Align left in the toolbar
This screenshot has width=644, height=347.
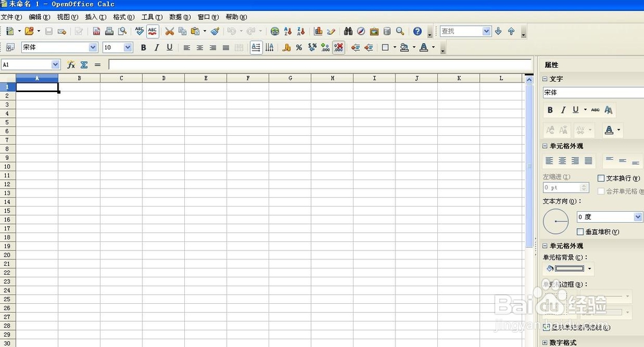click(x=187, y=48)
